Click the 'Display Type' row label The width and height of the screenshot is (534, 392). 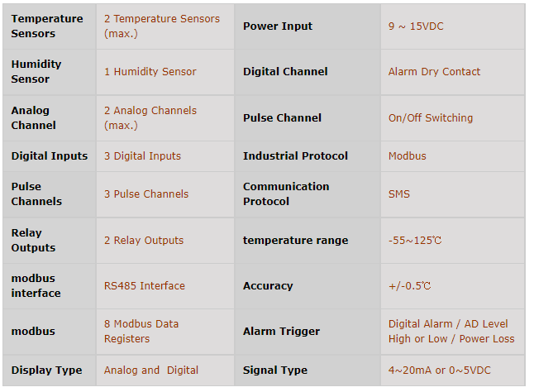click(47, 370)
